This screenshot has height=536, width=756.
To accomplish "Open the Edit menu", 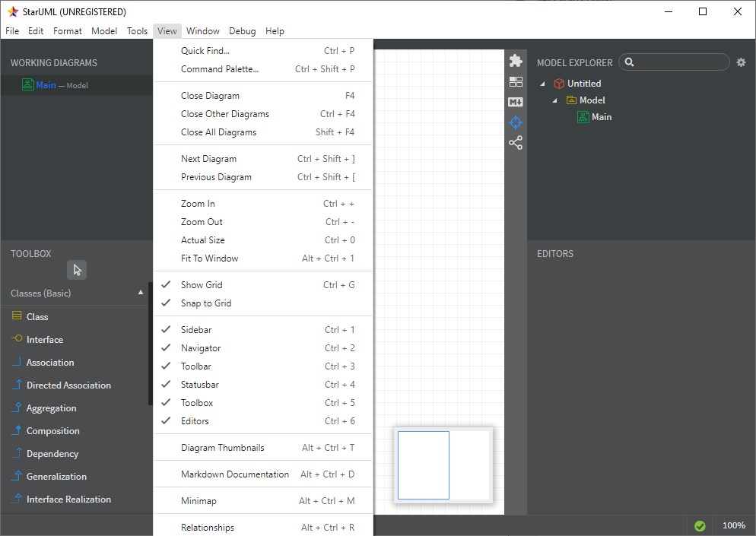I will pyautogui.click(x=36, y=31).
